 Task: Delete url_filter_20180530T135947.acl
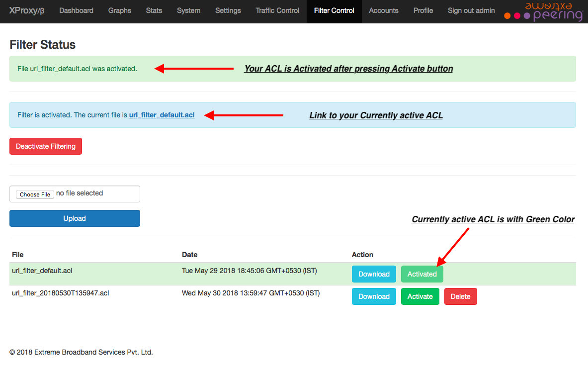[x=460, y=296]
